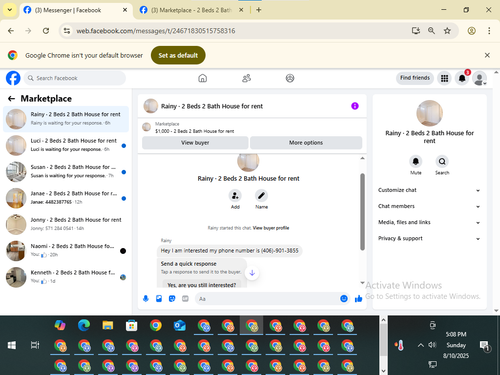This screenshot has width=500, height=375.
Task: Choose a sticker from the composer
Action: [172, 299]
